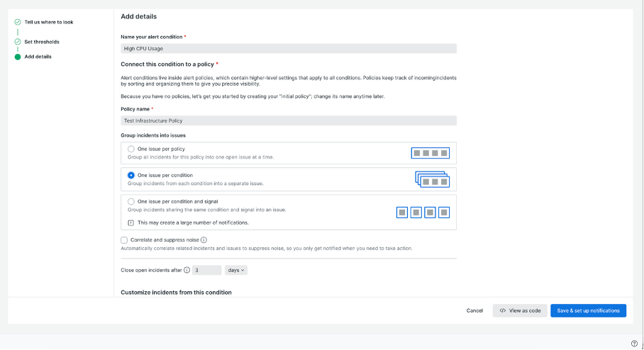Click the green checkmark for Set thresholds

pos(18,42)
